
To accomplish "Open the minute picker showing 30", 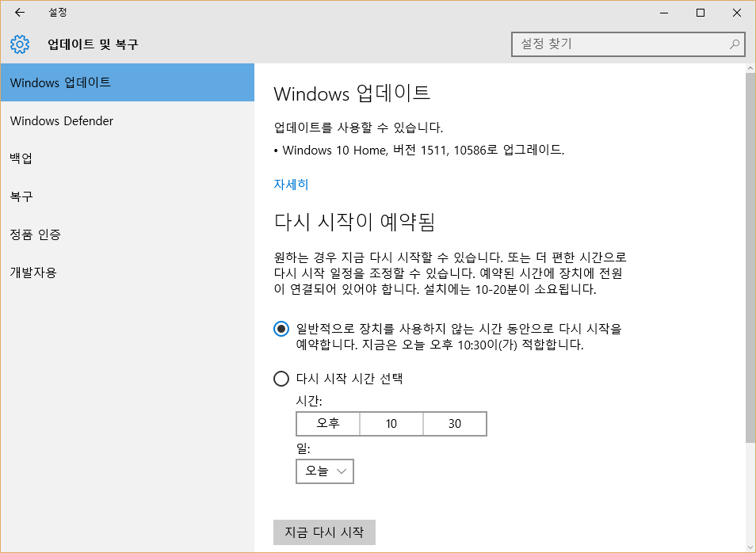I will (x=455, y=424).
